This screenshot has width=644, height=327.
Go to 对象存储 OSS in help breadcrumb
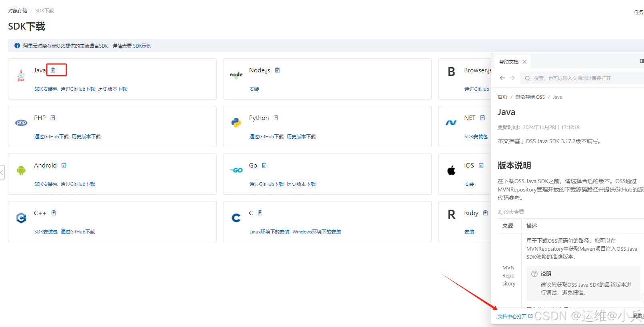530,97
